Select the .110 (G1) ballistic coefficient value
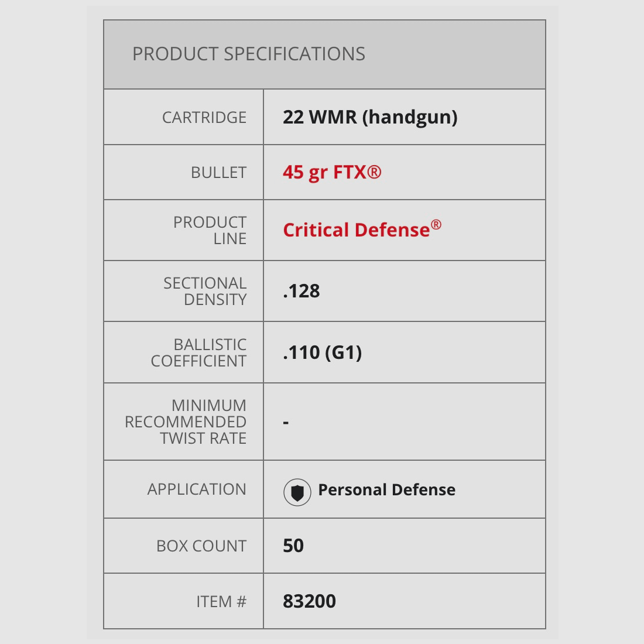The height and width of the screenshot is (644, 644). pos(323,352)
